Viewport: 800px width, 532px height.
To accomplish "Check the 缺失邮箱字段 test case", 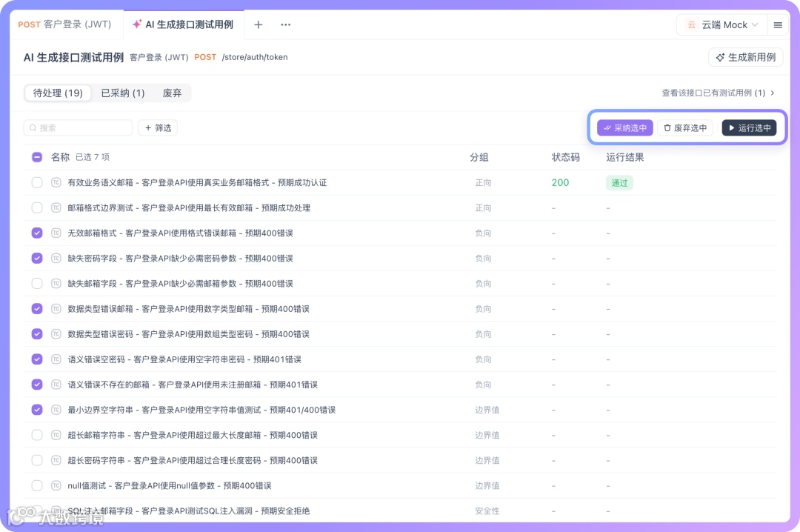I will [37, 283].
